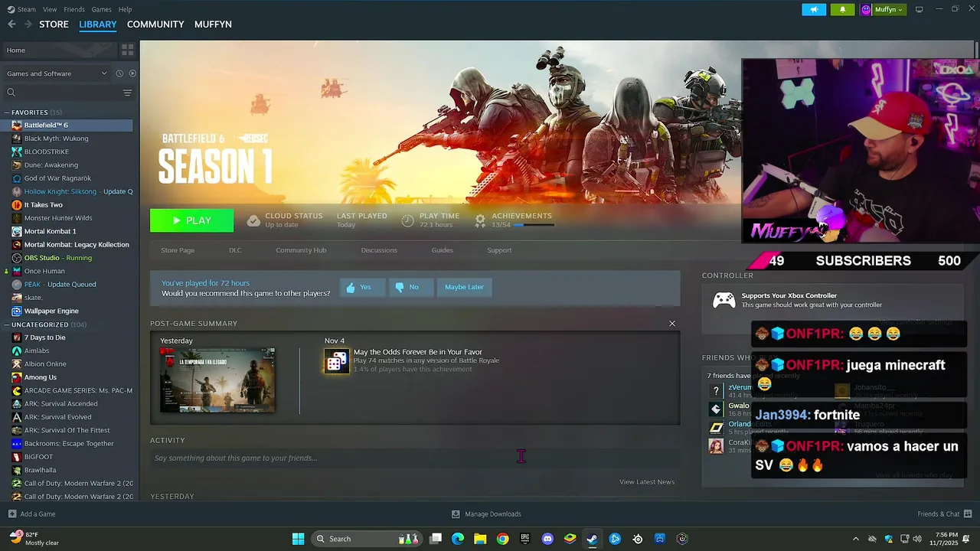Open the notifications bell
The width and height of the screenshot is (980, 551).
click(x=843, y=9)
